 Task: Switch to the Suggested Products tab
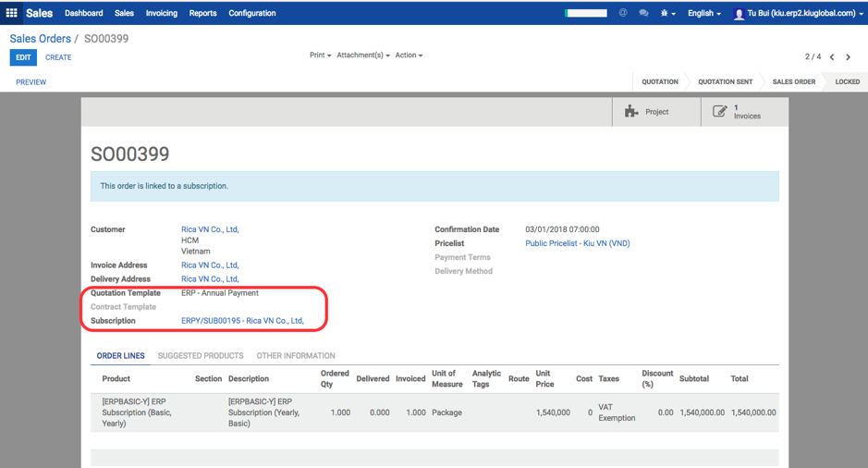click(201, 355)
